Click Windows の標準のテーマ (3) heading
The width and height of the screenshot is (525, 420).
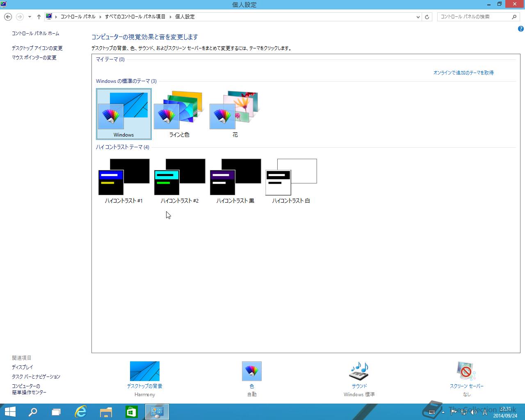click(126, 81)
